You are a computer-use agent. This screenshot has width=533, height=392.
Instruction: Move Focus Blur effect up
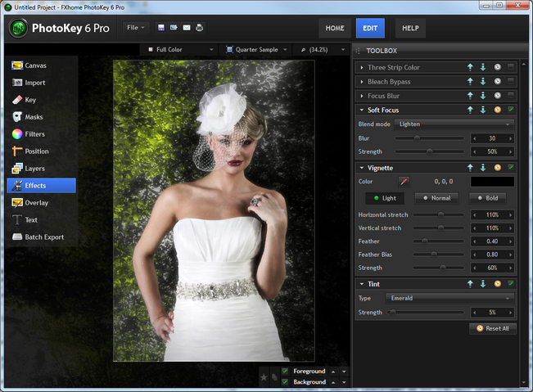coord(470,96)
